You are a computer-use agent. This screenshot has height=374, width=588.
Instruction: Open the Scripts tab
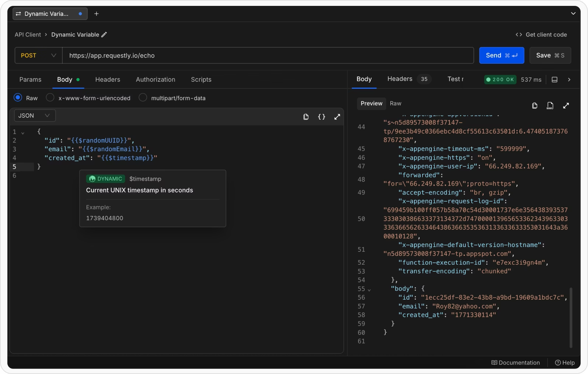tap(201, 80)
